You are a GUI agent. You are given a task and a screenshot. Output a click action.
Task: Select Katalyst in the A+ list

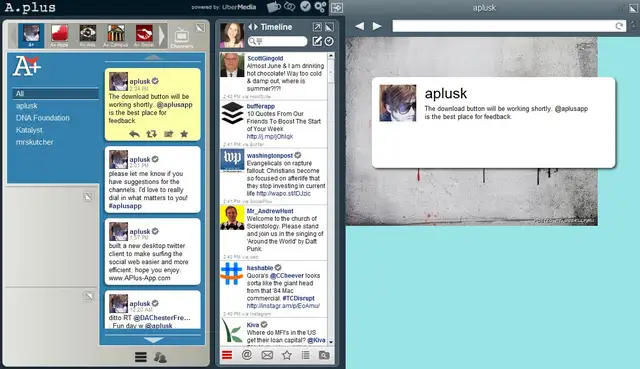click(x=29, y=130)
